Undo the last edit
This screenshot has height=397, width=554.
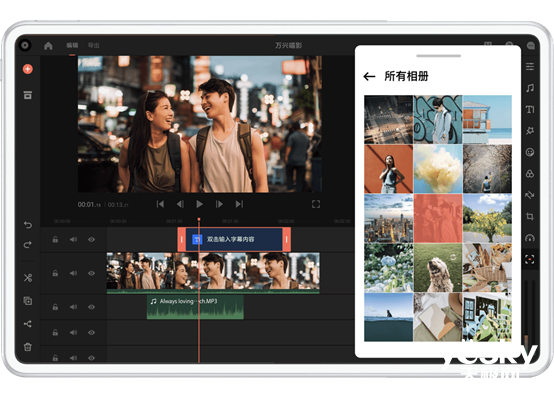point(28,225)
